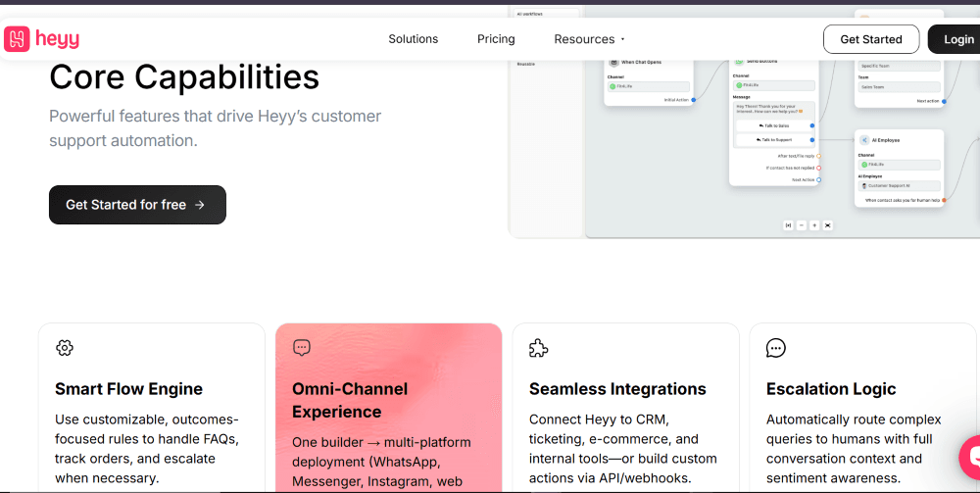
Task: Click Escalation Logic description text
Action: tap(854, 449)
